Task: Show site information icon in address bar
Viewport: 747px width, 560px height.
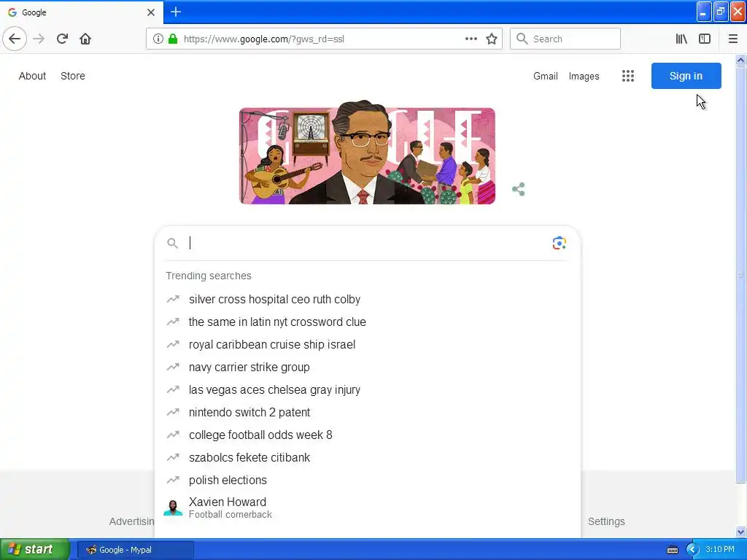Action: (158, 39)
